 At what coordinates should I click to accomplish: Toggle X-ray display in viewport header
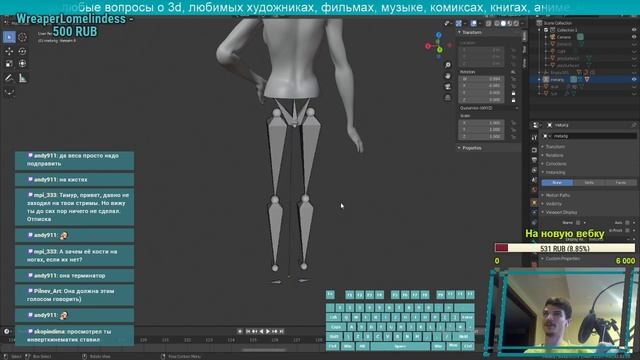(x=488, y=24)
